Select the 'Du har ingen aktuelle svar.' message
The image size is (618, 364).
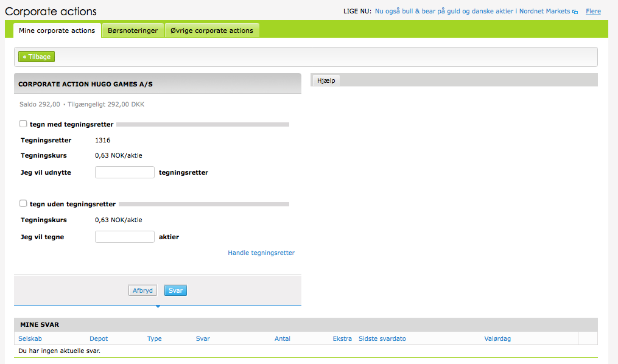pos(59,351)
